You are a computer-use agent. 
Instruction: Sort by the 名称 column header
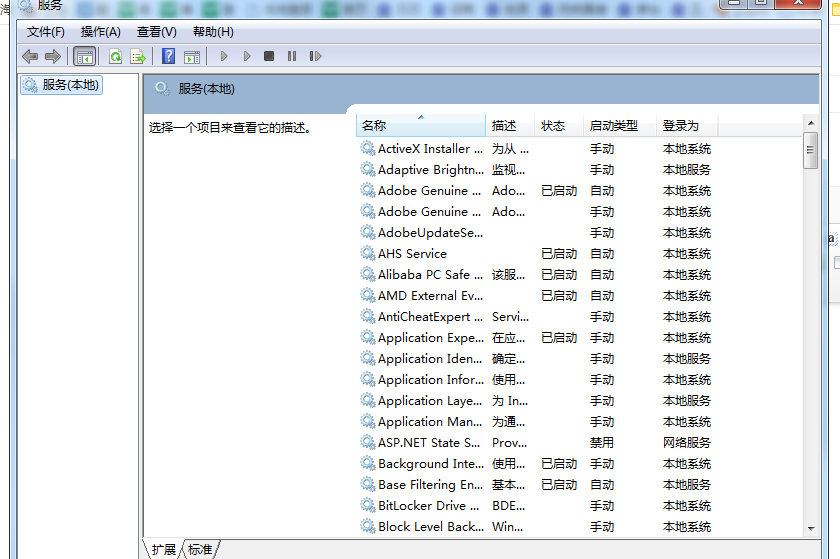421,125
